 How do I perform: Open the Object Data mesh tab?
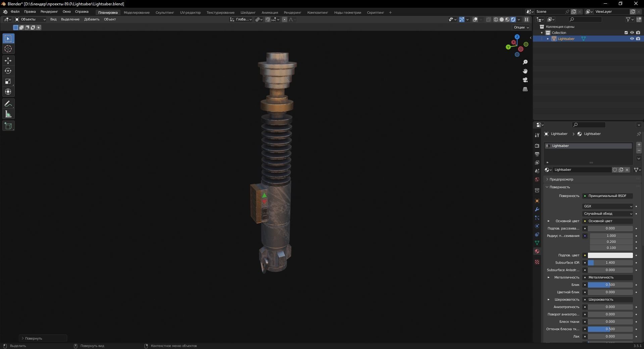click(537, 243)
